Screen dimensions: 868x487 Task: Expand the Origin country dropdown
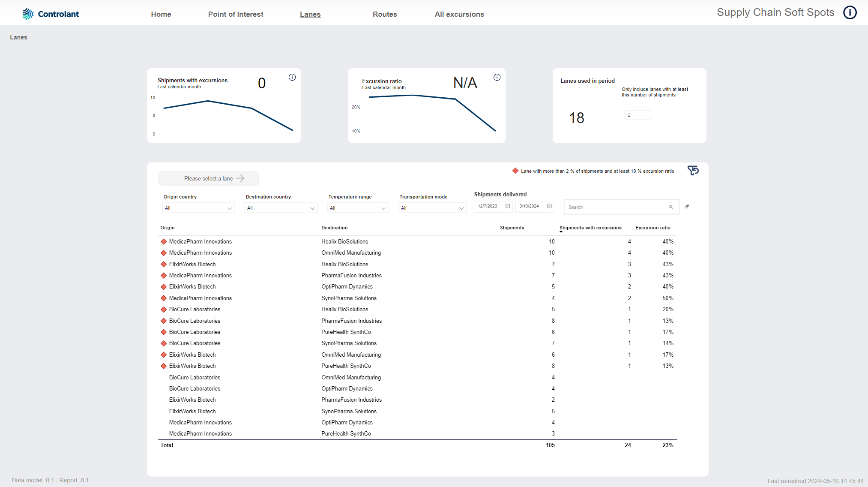[x=199, y=208]
